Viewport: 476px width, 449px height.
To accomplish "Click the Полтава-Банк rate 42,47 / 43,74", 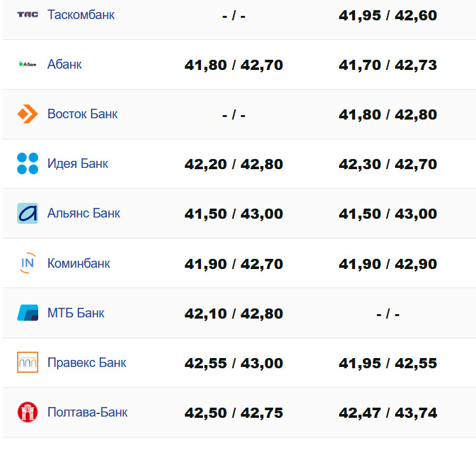I will point(388,413).
